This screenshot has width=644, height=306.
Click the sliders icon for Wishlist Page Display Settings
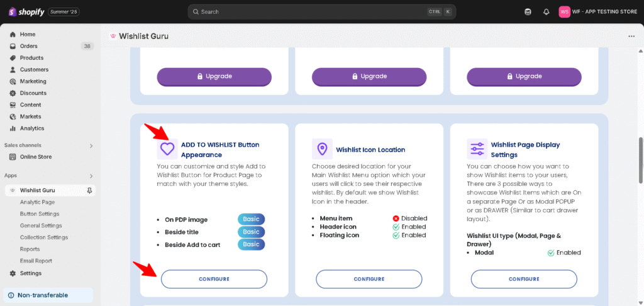tap(477, 149)
